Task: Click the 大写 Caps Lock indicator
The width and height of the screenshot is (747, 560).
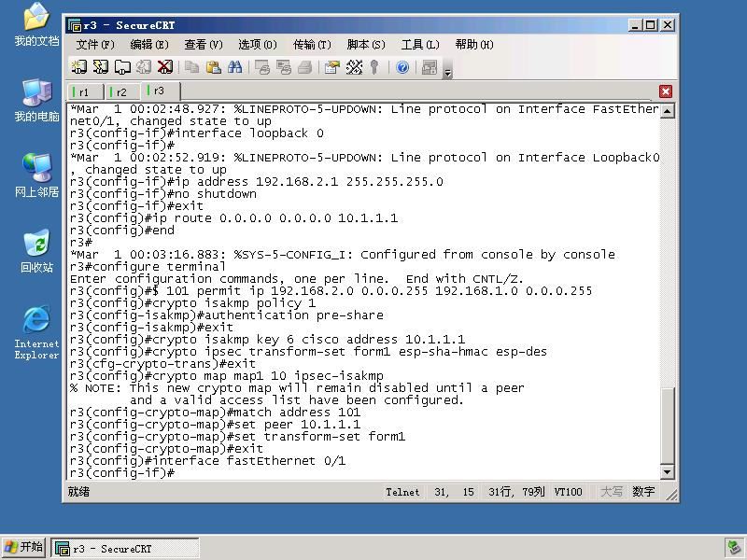Action: pyautogui.click(x=612, y=492)
